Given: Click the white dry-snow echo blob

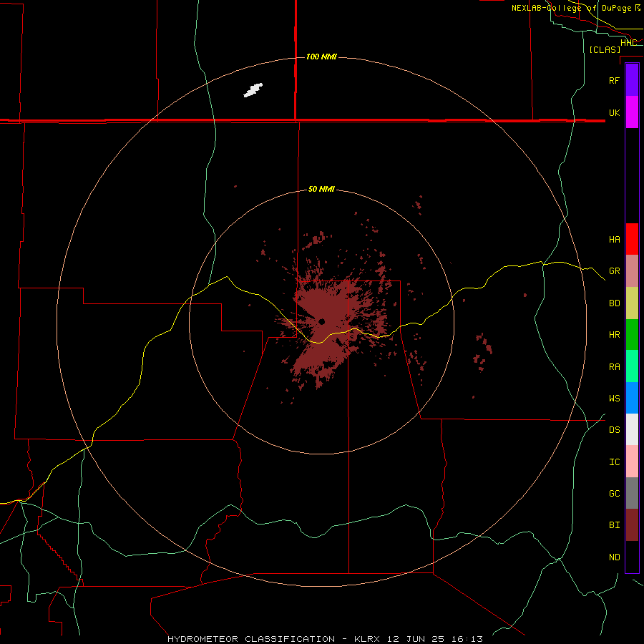Looking at the screenshot, I should (x=253, y=90).
